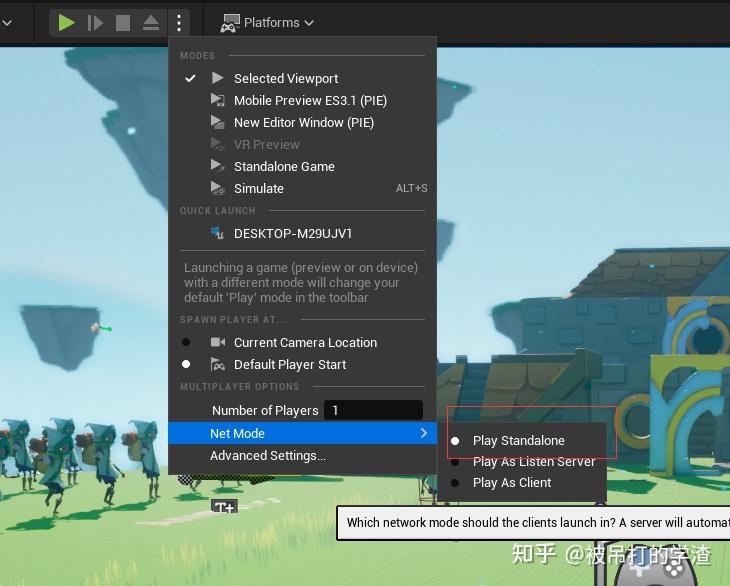Click the Stop square toolbar button

[123, 22]
